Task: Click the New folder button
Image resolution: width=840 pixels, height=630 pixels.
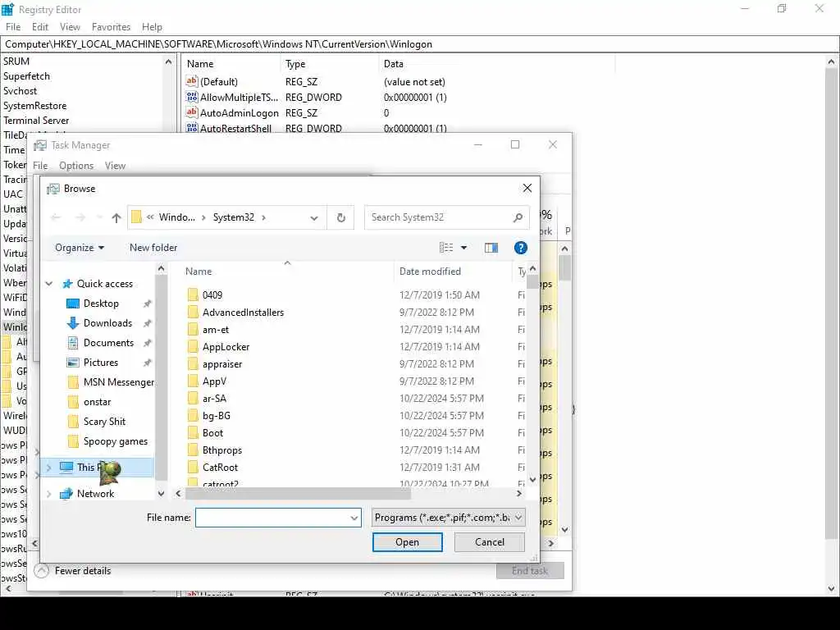Action: (x=153, y=248)
